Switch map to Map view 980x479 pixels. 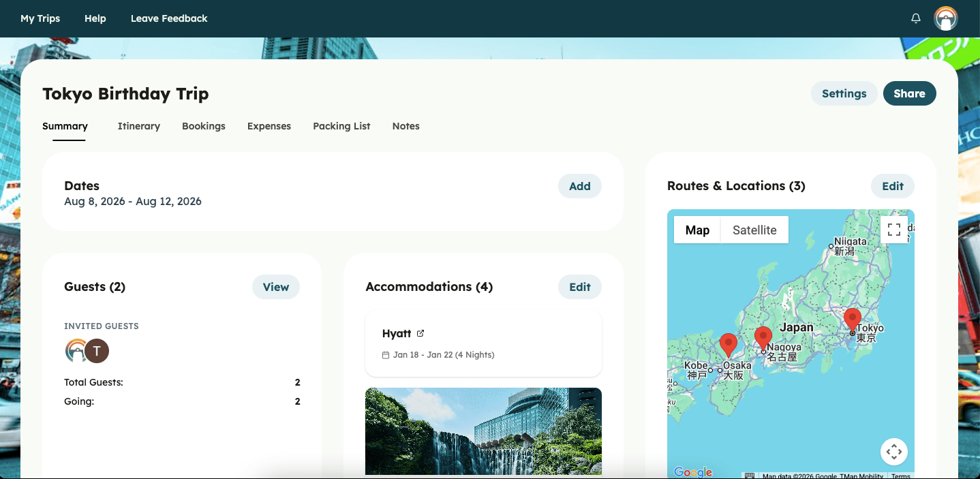pos(697,230)
